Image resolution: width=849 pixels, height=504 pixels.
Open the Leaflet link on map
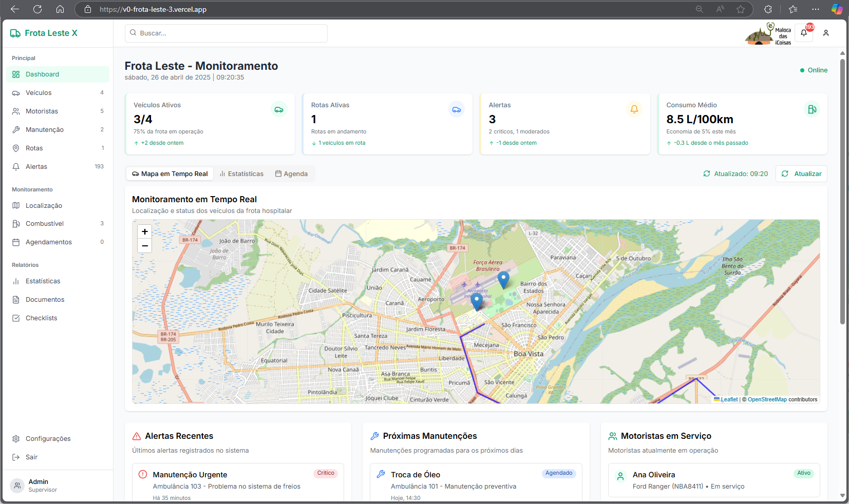coord(728,399)
